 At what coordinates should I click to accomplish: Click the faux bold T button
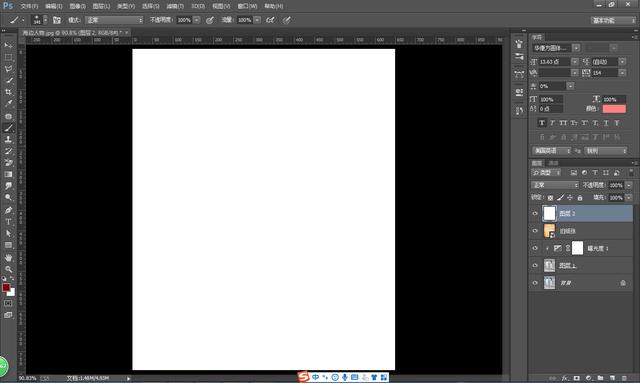pos(542,123)
